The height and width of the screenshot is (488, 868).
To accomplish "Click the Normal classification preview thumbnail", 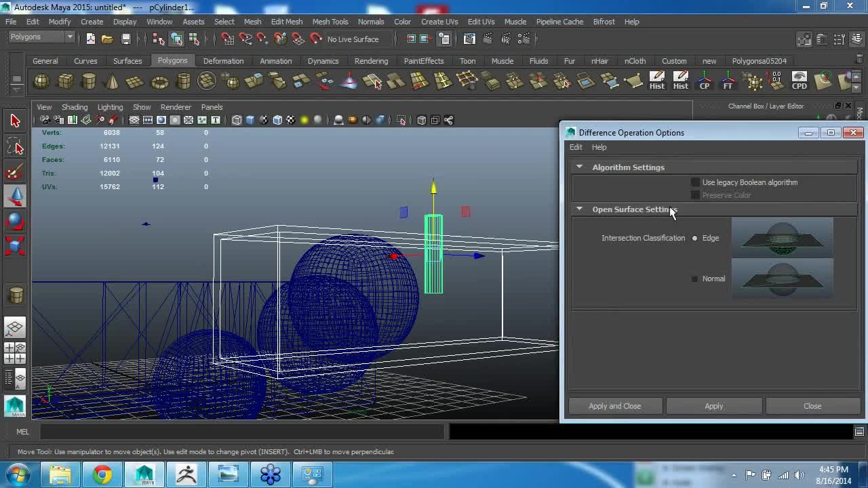I will coord(782,278).
